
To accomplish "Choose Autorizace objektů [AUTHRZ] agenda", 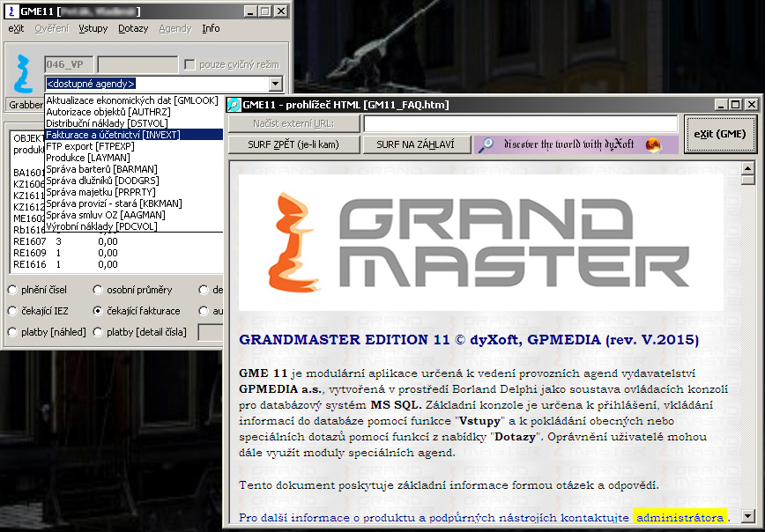I will pyautogui.click(x=134, y=112).
